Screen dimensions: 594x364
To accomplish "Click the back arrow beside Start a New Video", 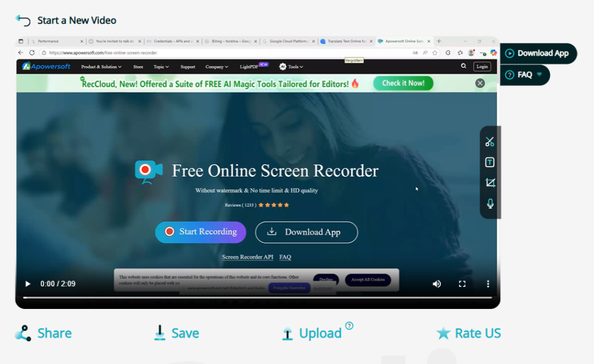I will click(23, 20).
